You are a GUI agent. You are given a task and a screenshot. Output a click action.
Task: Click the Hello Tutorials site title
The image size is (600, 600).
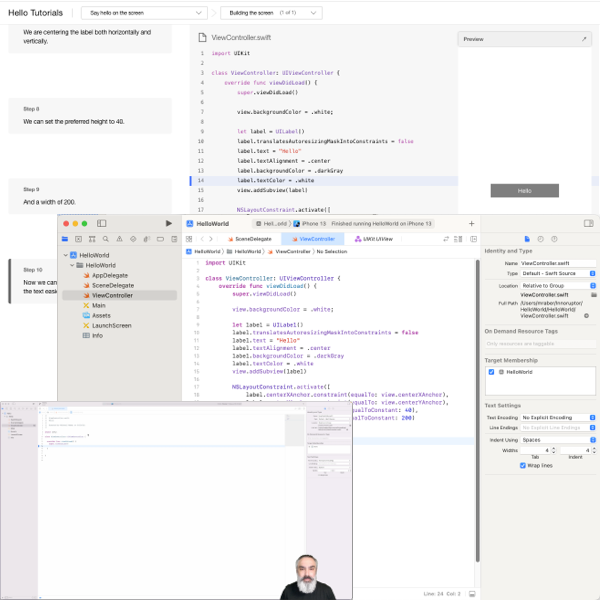tap(36, 13)
